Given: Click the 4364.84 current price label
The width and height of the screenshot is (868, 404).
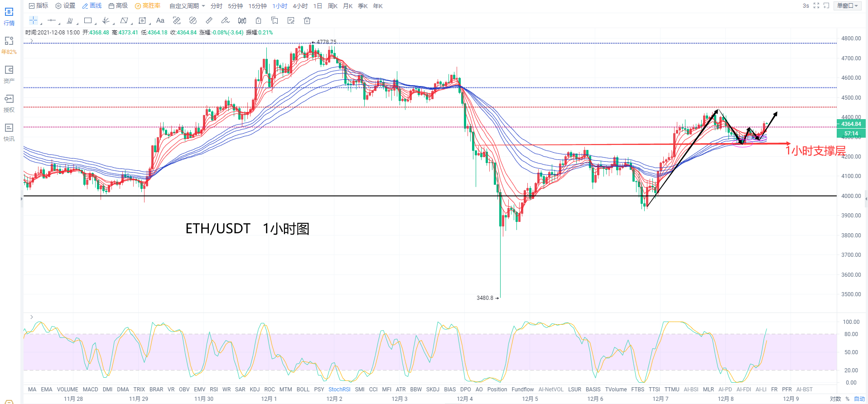Looking at the screenshot, I should [851, 124].
